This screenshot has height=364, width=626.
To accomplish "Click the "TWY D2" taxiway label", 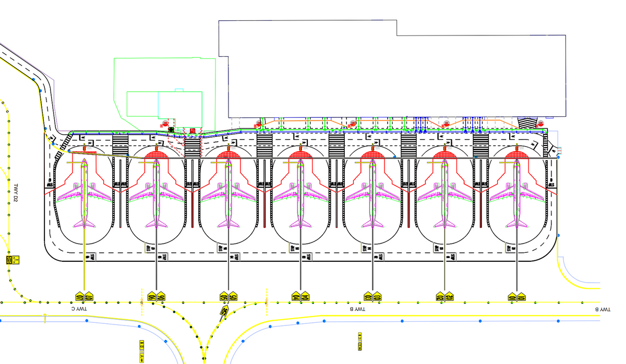I will [16, 193].
